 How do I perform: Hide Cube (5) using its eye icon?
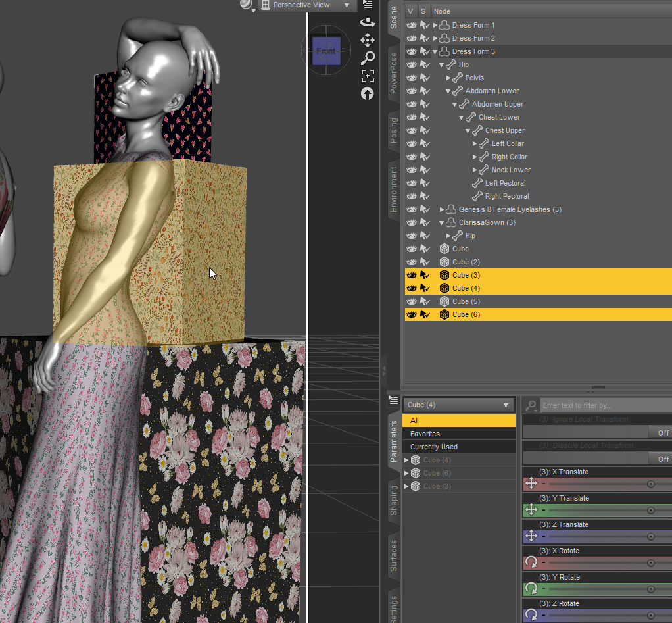(x=412, y=301)
